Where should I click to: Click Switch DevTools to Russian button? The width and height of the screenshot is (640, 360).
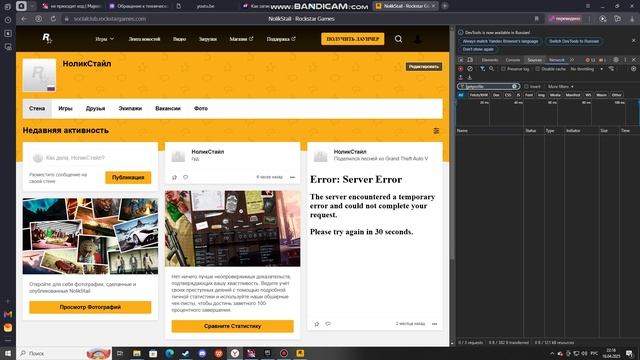pos(574,41)
